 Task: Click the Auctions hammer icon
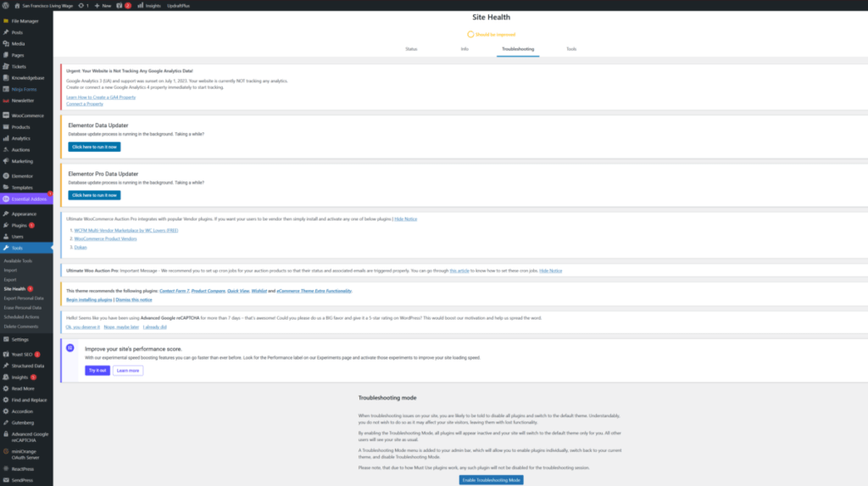click(x=6, y=149)
